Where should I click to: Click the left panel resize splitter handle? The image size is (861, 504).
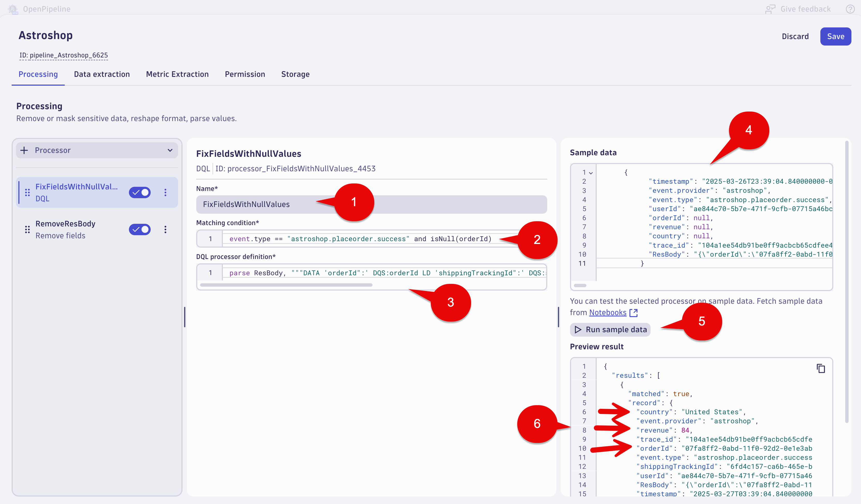click(185, 317)
